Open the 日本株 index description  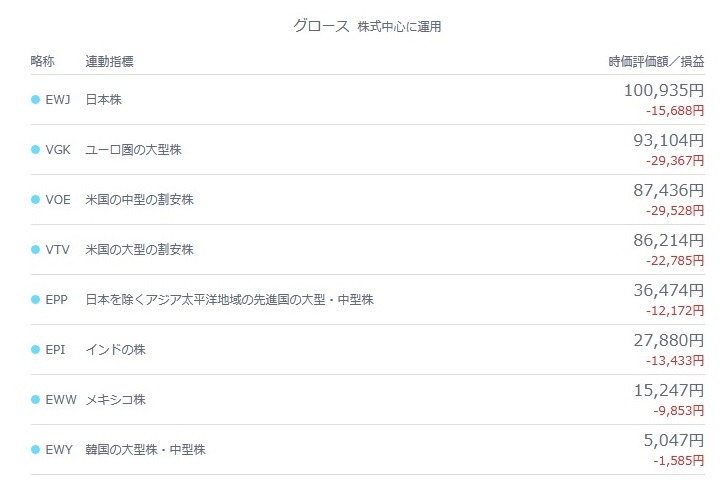pyautogui.click(x=104, y=100)
